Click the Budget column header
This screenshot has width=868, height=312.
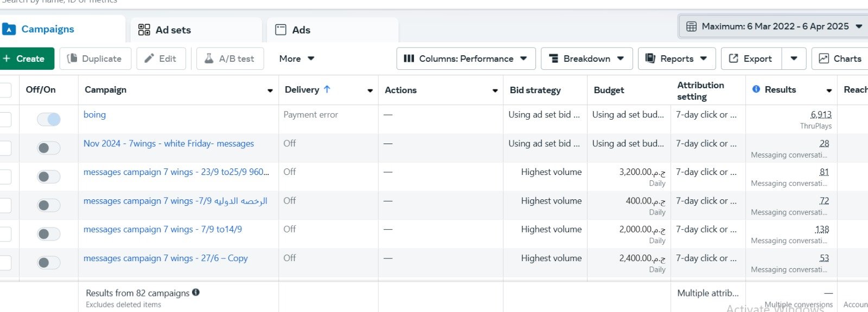click(x=609, y=90)
